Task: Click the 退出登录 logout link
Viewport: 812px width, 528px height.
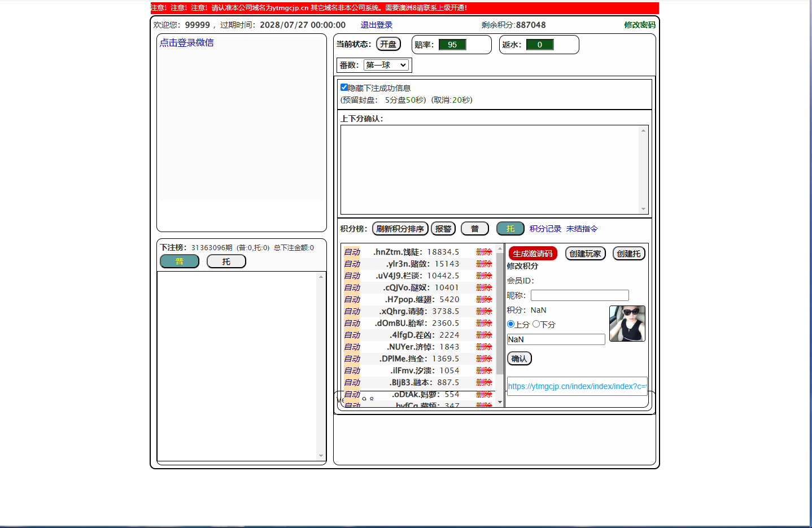Action: click(376, 25)
